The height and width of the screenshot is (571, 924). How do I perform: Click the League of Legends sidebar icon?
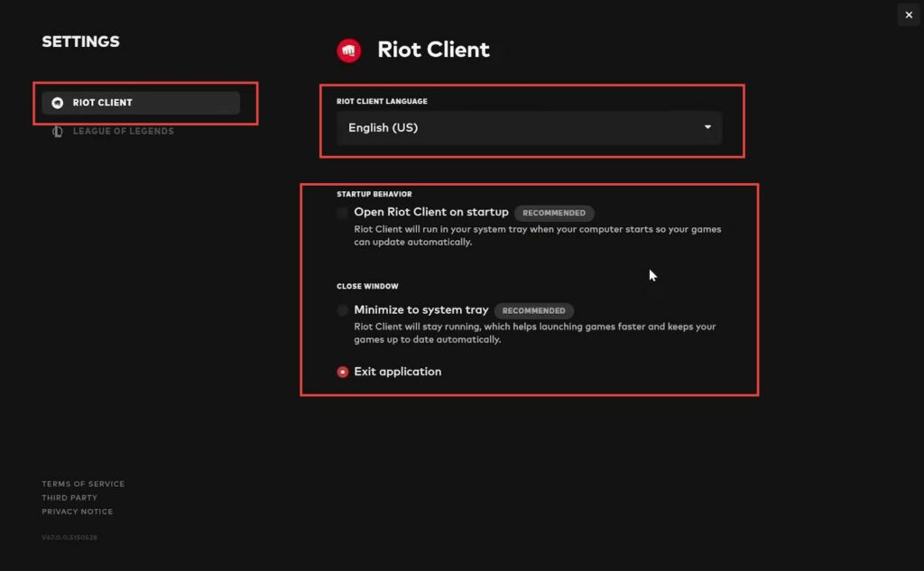(x=57, y=132)
